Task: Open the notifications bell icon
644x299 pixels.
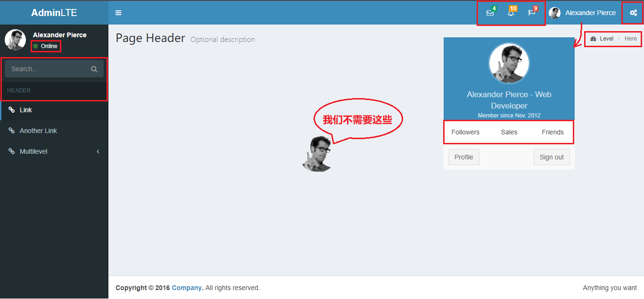Action: pos(511,13)
